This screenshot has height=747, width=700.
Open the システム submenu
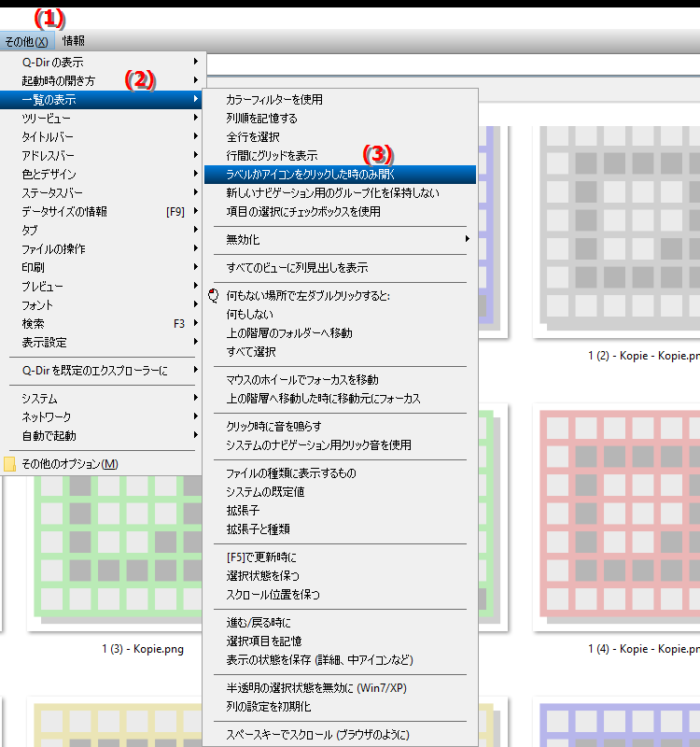click(x=103, y=399)
